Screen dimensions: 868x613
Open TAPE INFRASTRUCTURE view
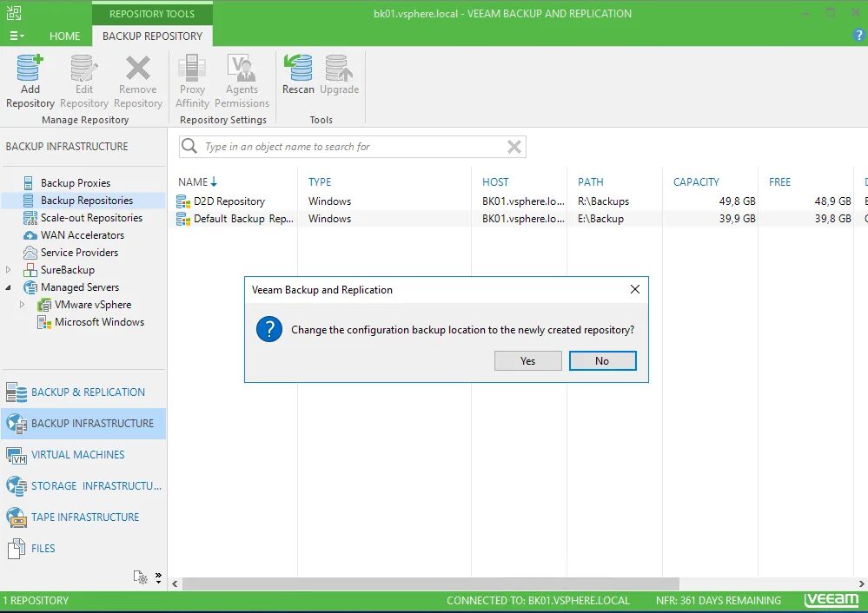pyautogui.click(x=83, y=517)
